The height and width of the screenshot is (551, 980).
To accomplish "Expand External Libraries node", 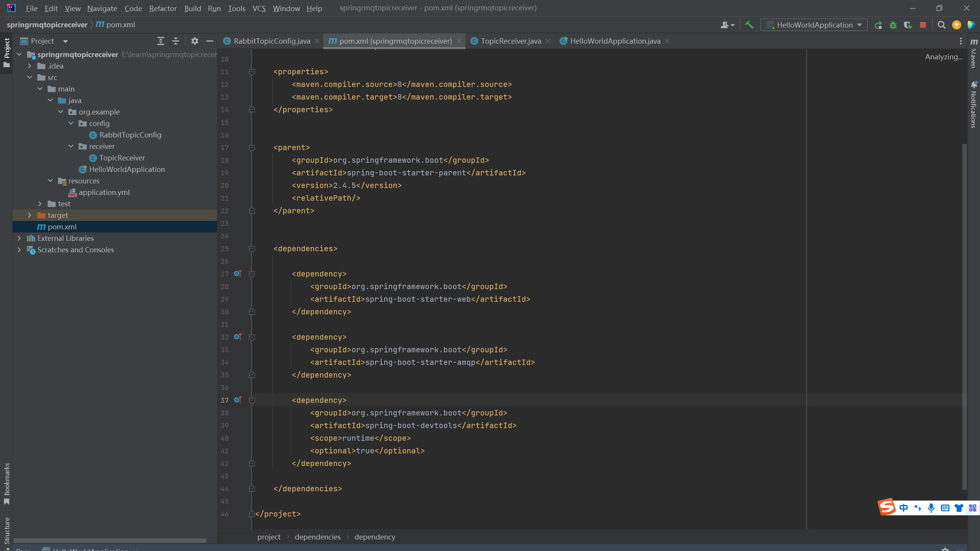I will [19, 238].
